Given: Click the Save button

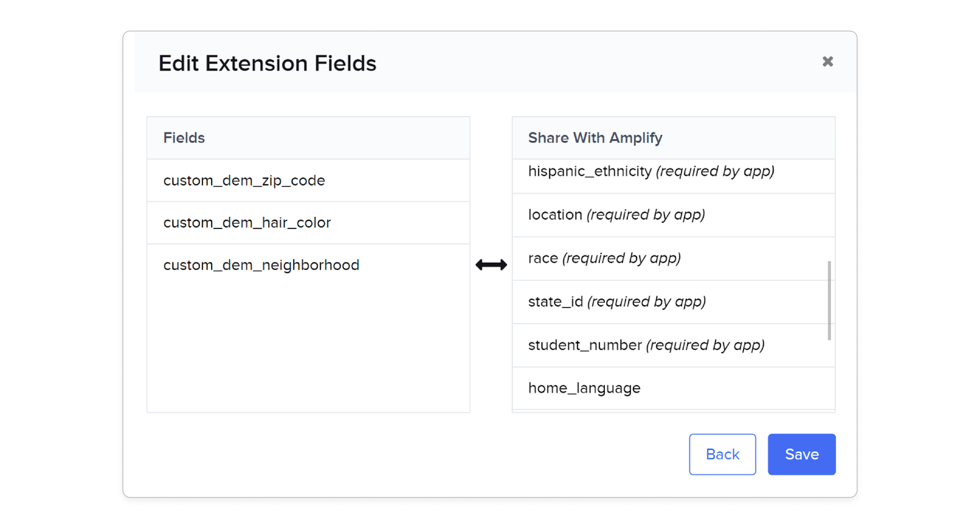Looking at the screenshot, I should (x=802, y=454).
